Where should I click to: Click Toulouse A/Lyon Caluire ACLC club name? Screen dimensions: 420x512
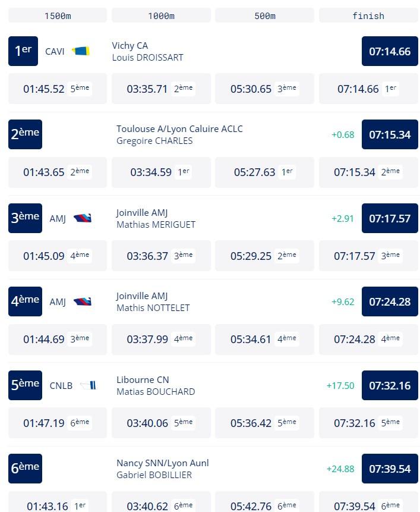pos(179,128)
